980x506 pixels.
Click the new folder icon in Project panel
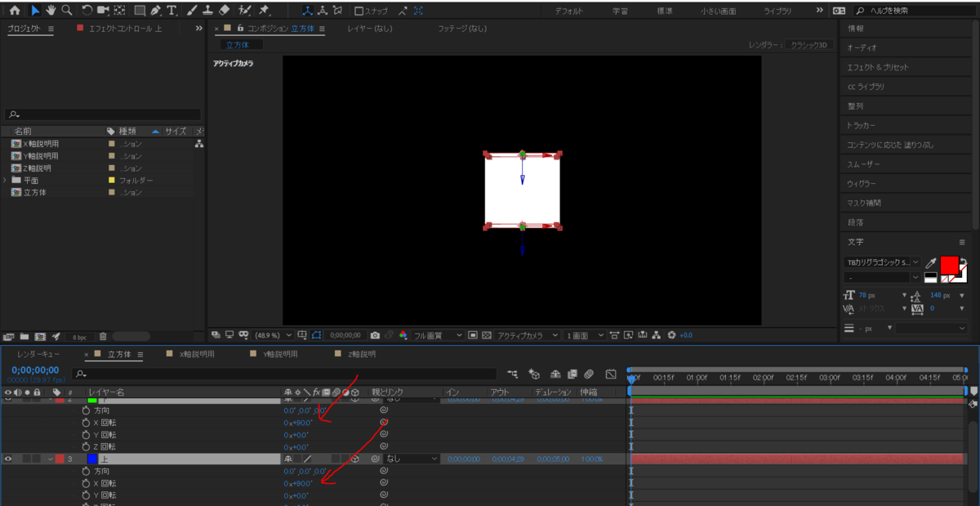point(24,336)
